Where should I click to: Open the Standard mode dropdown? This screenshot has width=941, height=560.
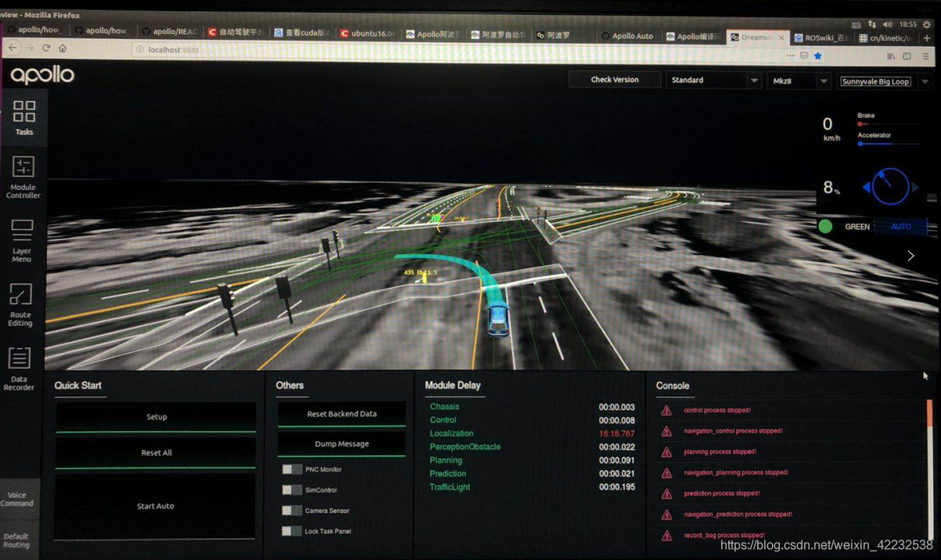click(x=713, y=80)
